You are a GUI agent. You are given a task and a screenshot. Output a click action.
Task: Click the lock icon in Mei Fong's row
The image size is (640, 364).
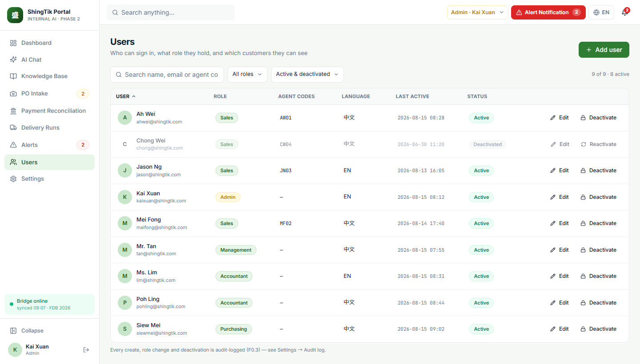583,223
